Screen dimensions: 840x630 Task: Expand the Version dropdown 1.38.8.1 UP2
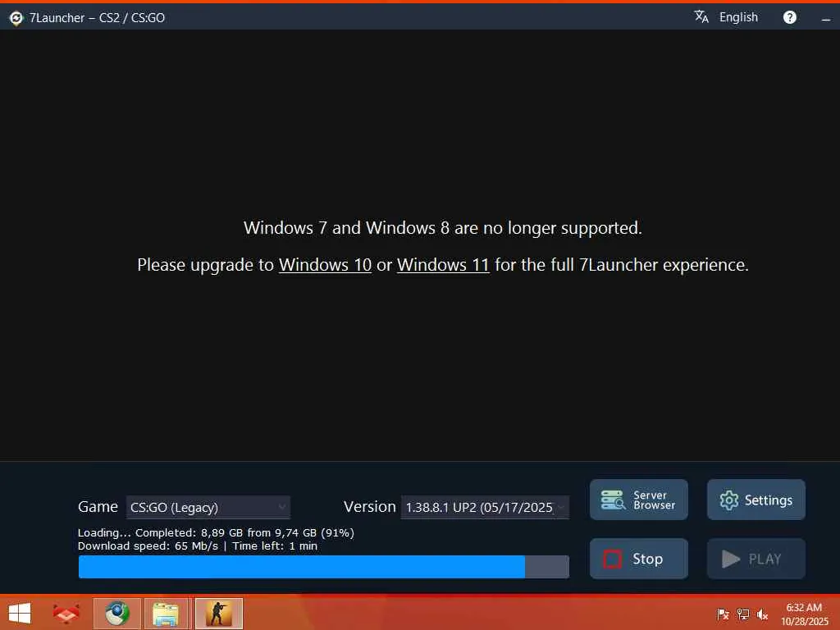point(485,507)
